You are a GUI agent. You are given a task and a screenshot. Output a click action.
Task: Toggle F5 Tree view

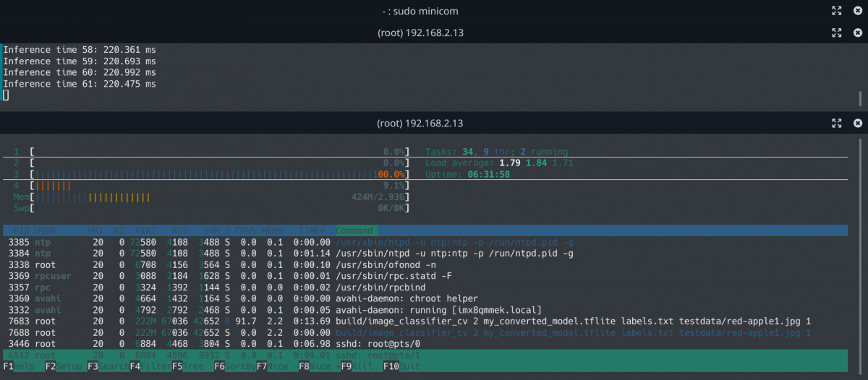point(188,366)
